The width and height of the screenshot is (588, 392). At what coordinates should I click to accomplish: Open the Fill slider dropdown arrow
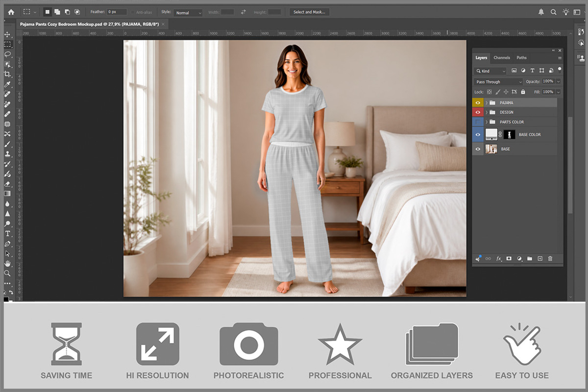pos(558,92)
